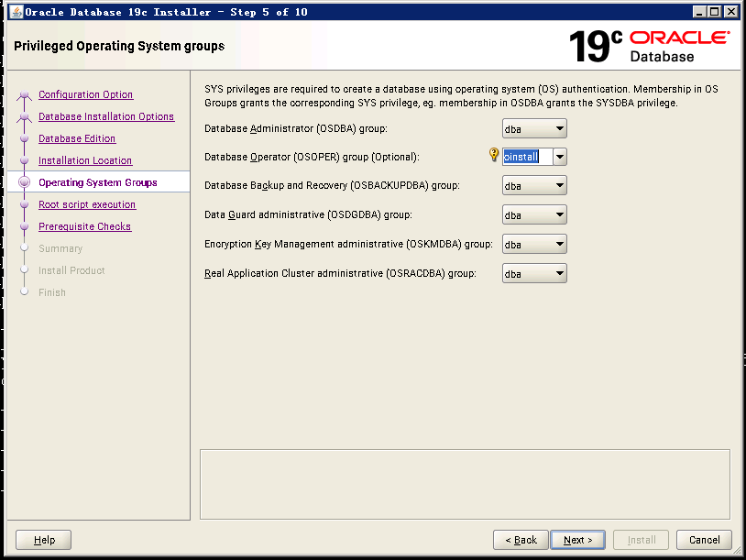
Task: Click the Database Operator (OSOPER) group label
Action: [312, 157]
